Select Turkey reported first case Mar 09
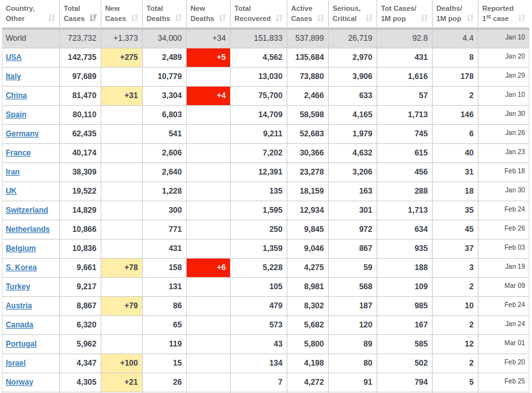The image size is (532, 393). pyautogui.click(x=515, y=285)
